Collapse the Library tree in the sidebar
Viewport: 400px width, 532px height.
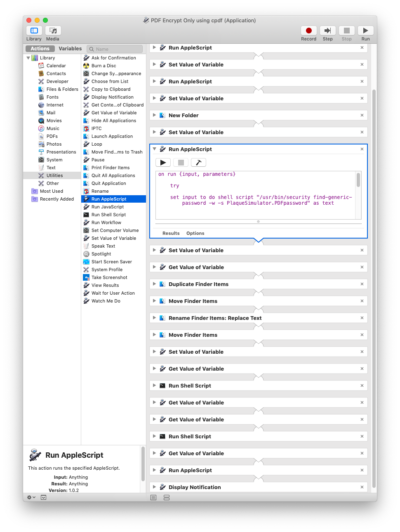coord(28,58)
